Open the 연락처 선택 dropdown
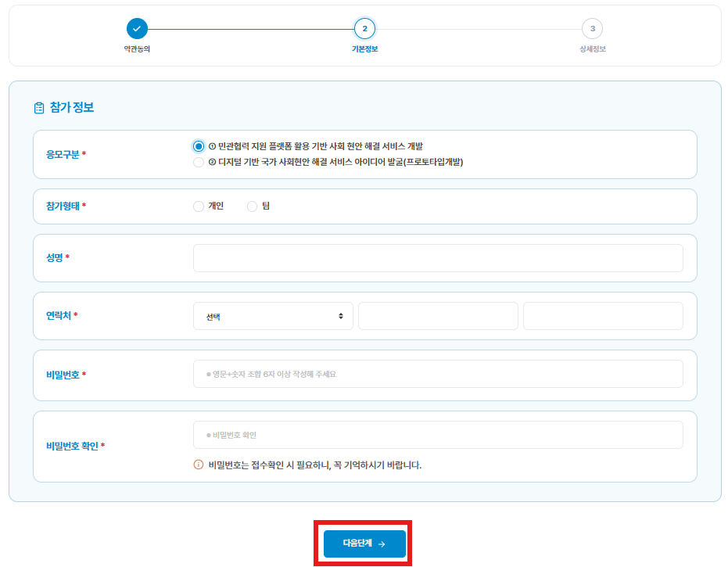Image resolution: width=728 pixels, height=567 pixels. point(273,316)
